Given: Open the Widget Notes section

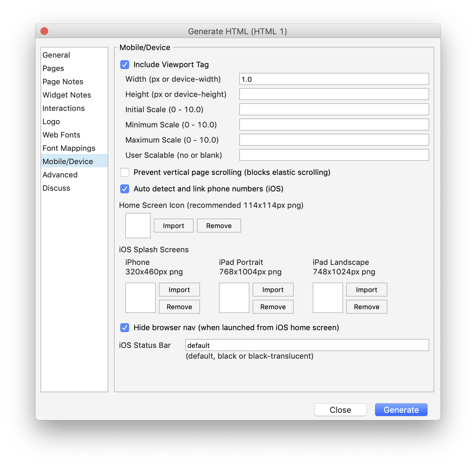Looking at the screenshot, I should 67,95.
